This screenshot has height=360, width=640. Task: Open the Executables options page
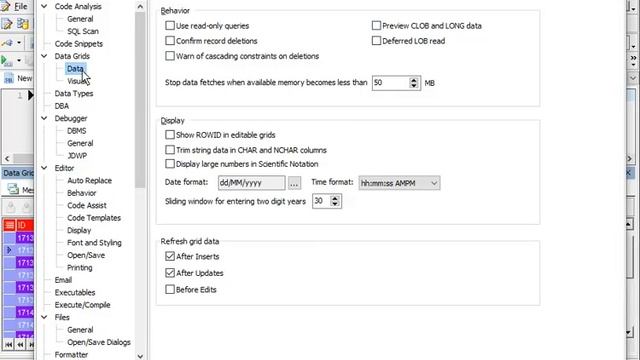point(75,293)
